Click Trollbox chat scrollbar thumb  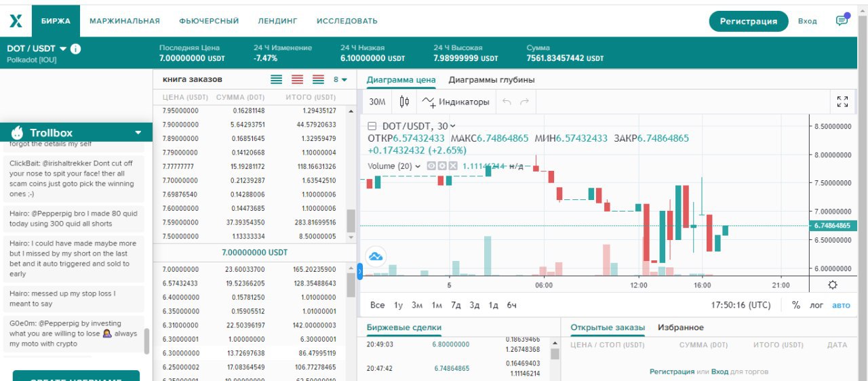pos(147,342)
